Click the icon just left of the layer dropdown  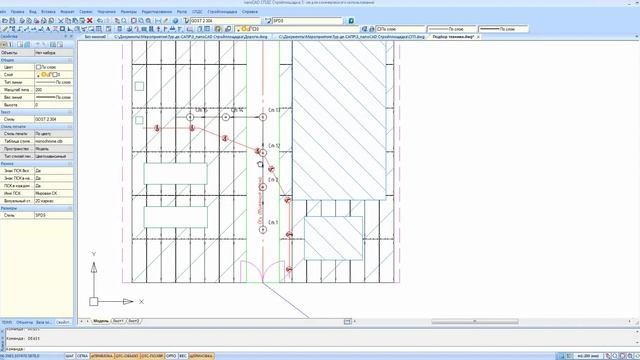(x=228, y=29)
